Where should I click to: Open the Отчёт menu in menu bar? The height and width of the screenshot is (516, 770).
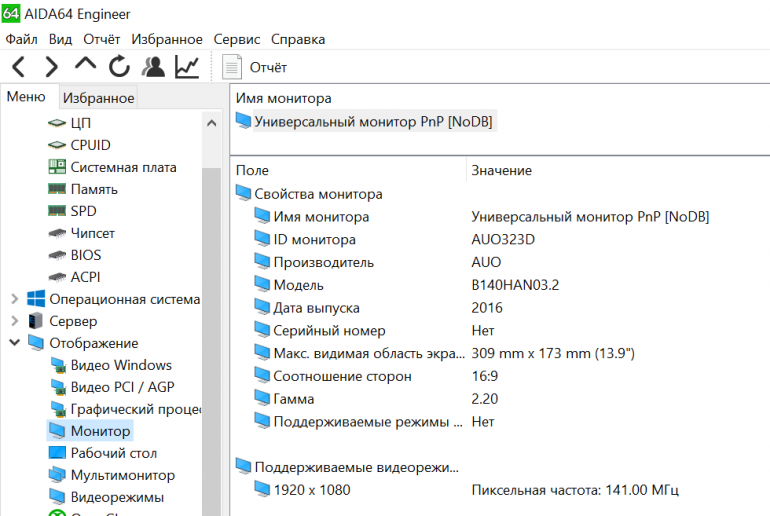102,39
